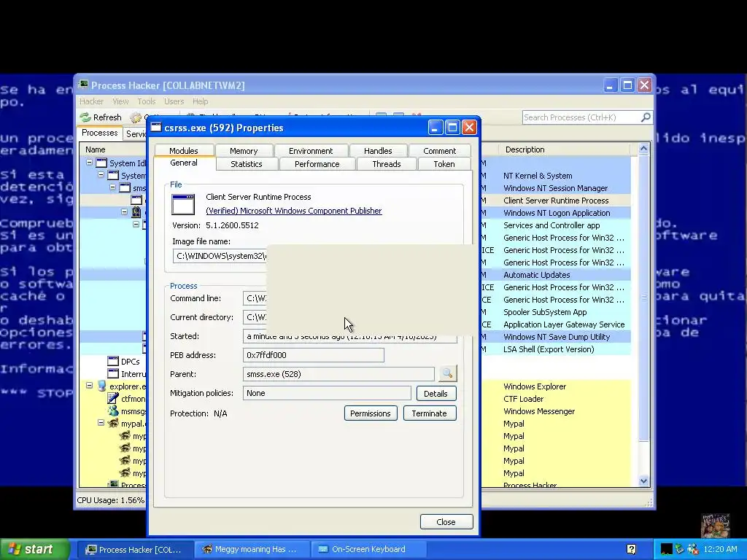Open the Help menu
Image resolution: width=747 pixels, height=560 pixels.
pos(200,101)
